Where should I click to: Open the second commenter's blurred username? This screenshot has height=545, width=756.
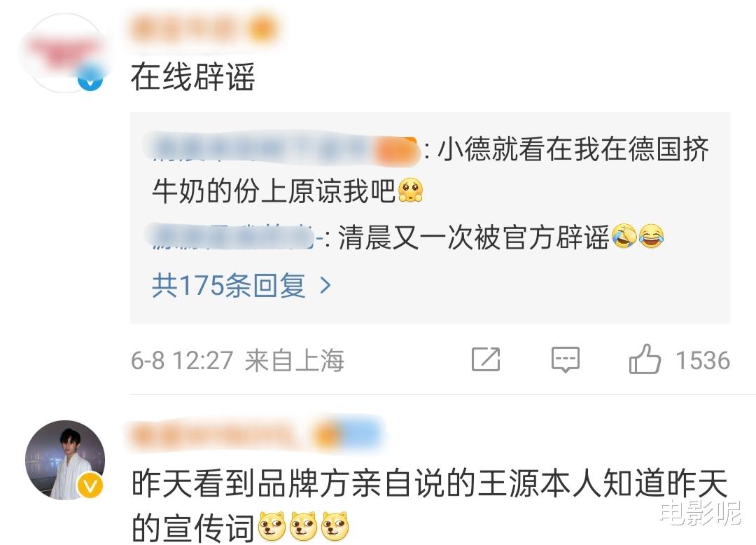tap(255, 436)
